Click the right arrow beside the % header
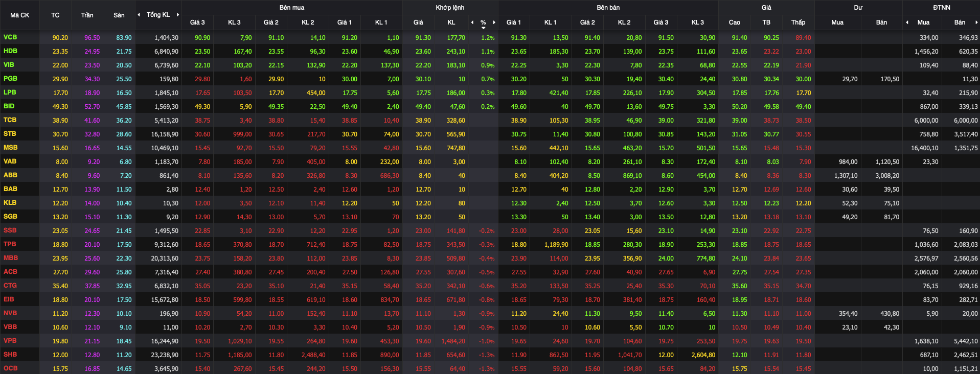The height and width of the screenshot is (374, 980). tap(494, 22)
